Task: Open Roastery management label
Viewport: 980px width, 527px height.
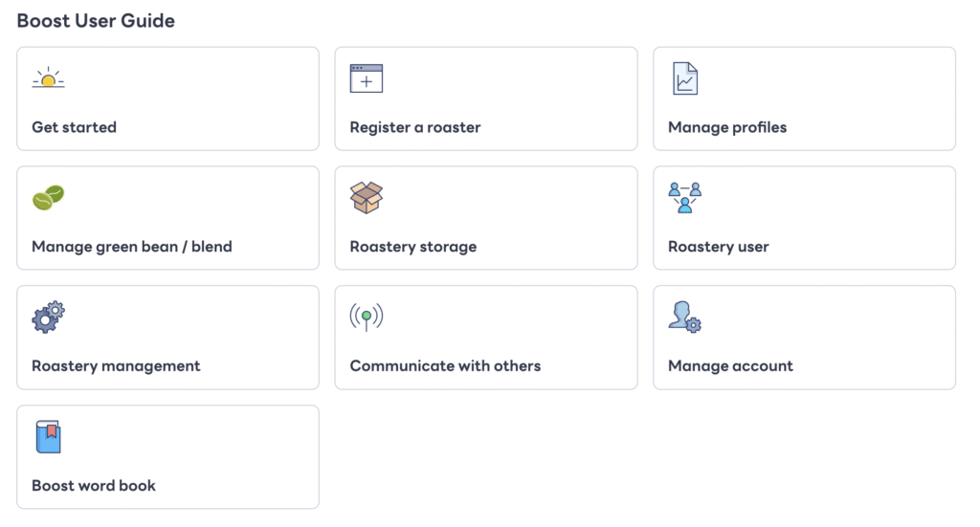Action: click(x=116, y=366)
